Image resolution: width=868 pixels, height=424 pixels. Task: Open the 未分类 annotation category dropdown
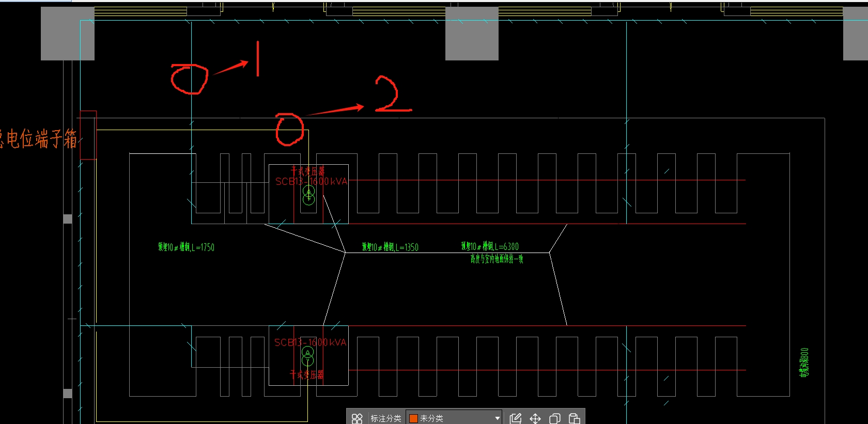click(454, 418)
